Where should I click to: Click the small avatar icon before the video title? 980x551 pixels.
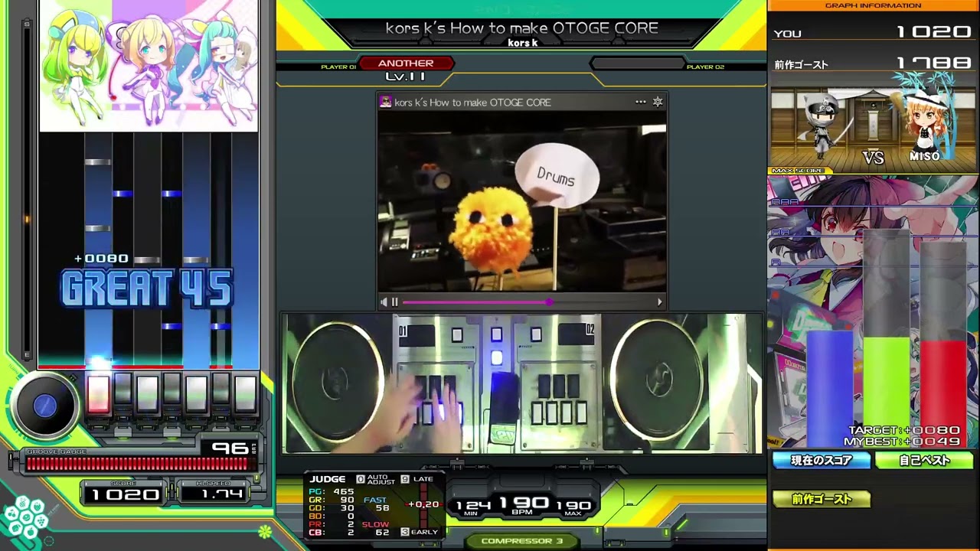coord(386,102)
